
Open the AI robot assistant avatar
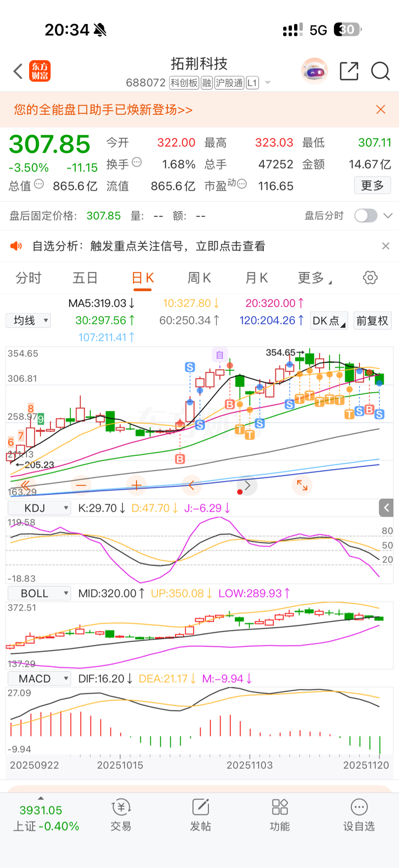click(x=314, y=71)
